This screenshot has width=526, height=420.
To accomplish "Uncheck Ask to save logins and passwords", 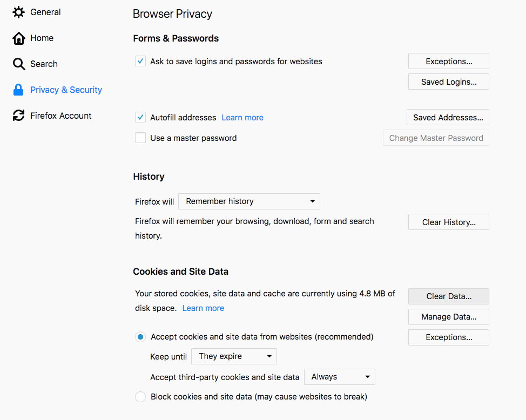I will click(140, 61).
